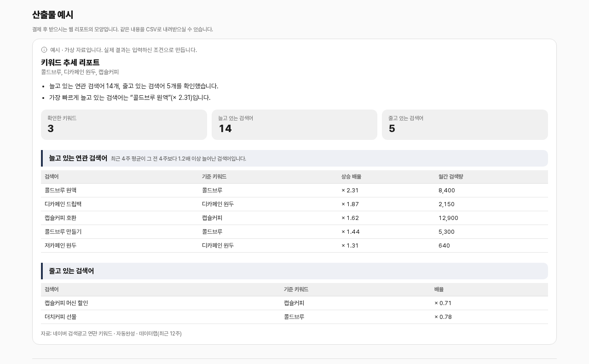Click the "배율" column header in the declining table
Screen dimensions: 589x364
point(439,289)
